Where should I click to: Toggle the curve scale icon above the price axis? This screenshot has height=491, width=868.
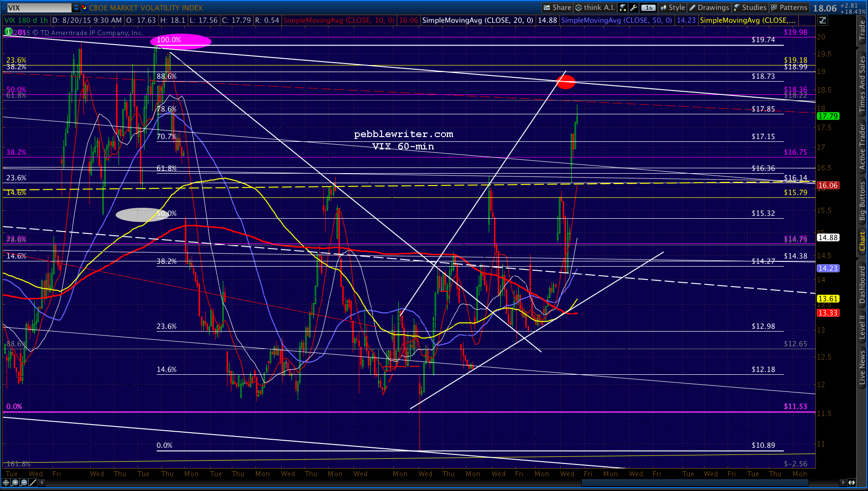click(x=822, y=20)
